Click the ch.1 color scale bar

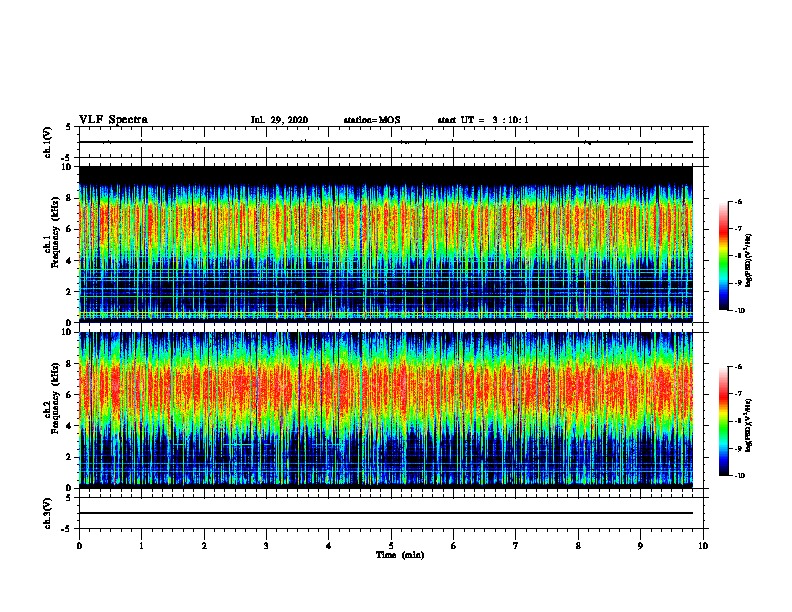[723, 256]
